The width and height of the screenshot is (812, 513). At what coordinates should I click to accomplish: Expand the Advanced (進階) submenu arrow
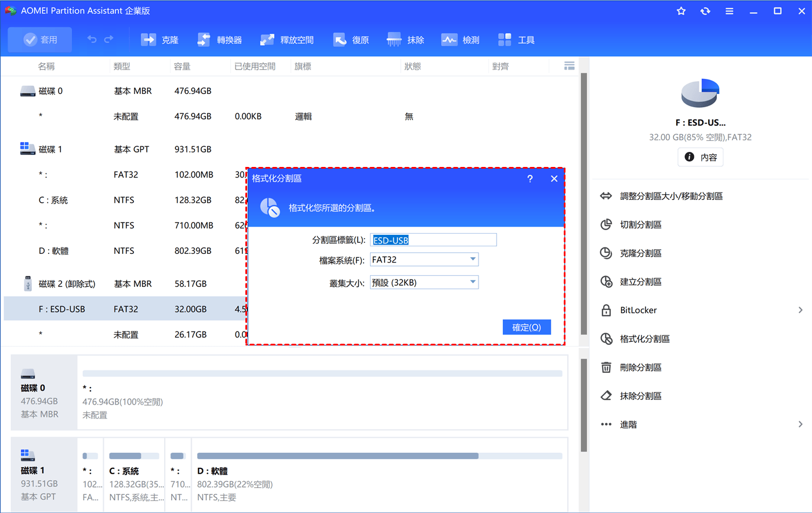point(800,424)
